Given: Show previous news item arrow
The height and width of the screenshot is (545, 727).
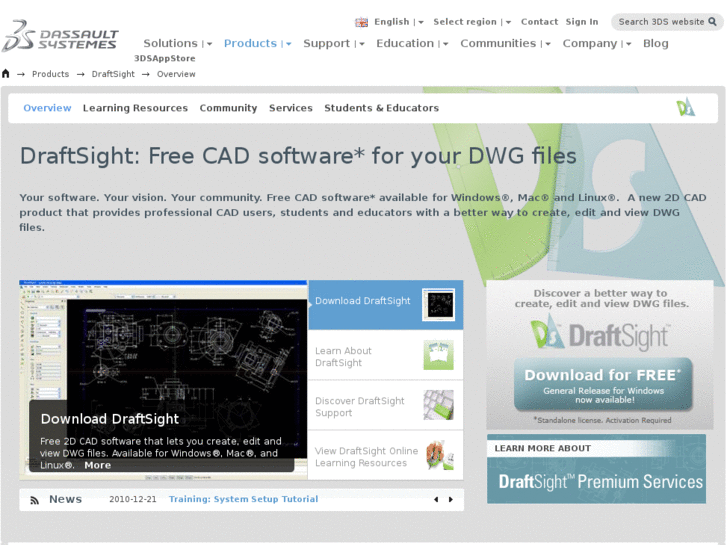Looking at the screenshot, I should coord(436,500).
